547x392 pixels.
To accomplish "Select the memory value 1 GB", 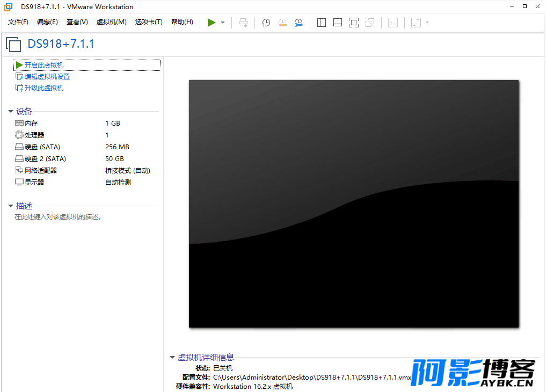I will [113, 123].
